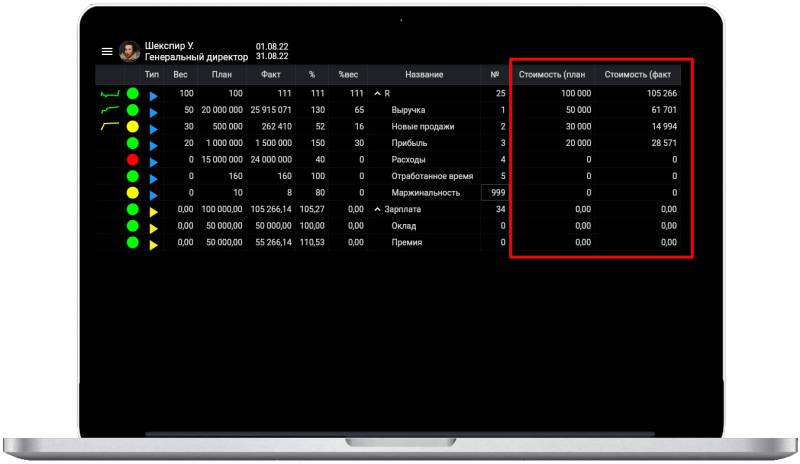Edit the number field showing 999

pyautogui.click(x=494, y=192)
